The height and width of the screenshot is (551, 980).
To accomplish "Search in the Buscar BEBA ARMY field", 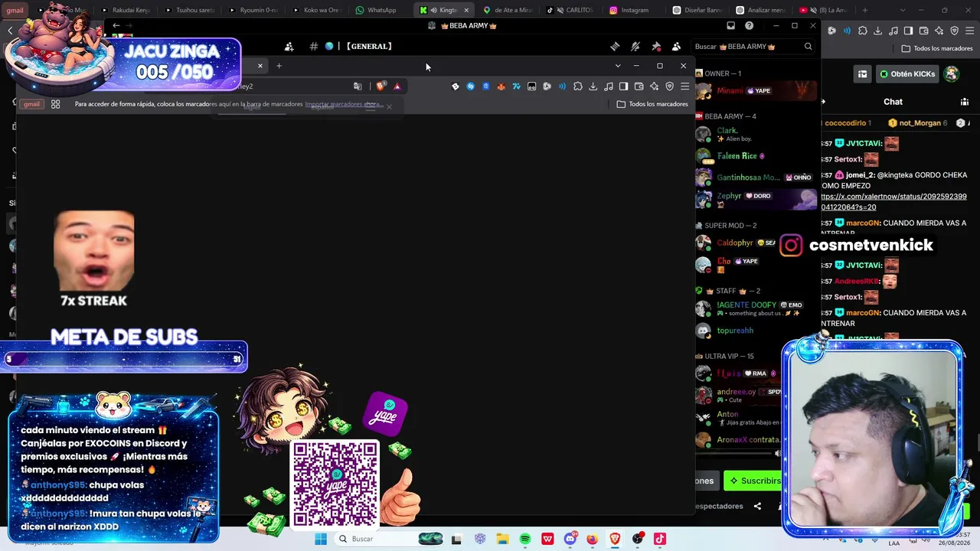I will pos(753,47).
